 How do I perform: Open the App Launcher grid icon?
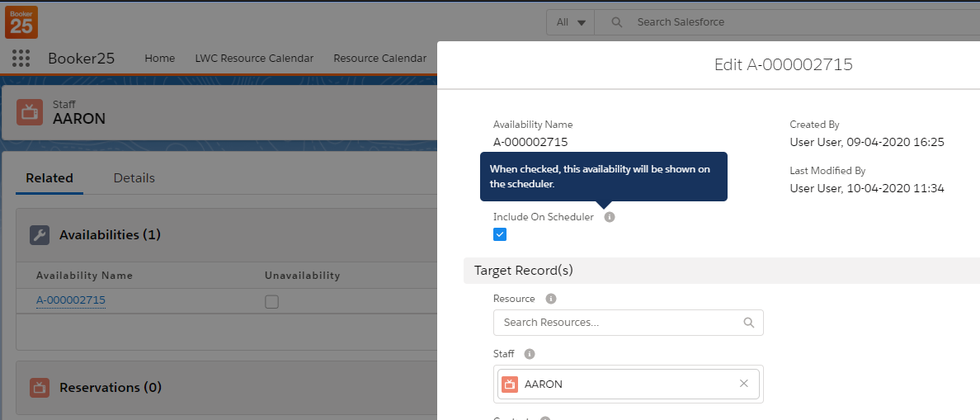coord(21,58)
